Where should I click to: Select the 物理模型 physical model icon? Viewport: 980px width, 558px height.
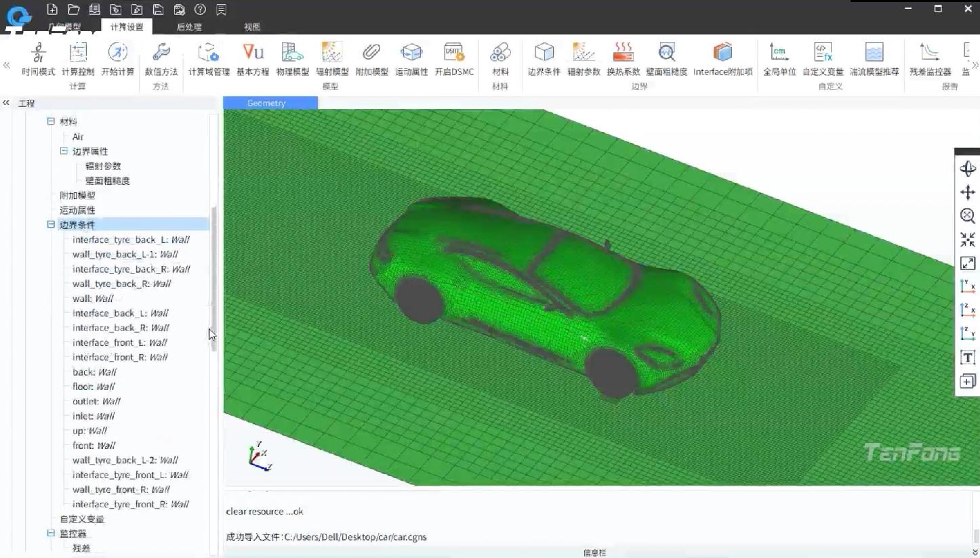point(292,59)
